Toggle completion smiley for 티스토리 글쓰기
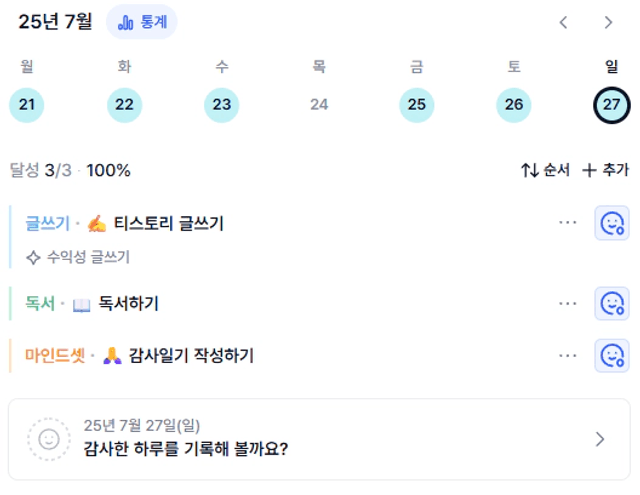The height and width of the screenshot is (495, 640). tap(611, 223)
